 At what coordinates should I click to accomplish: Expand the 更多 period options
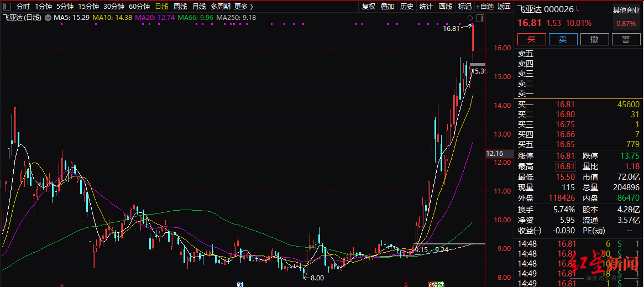(x=243, y=7)
